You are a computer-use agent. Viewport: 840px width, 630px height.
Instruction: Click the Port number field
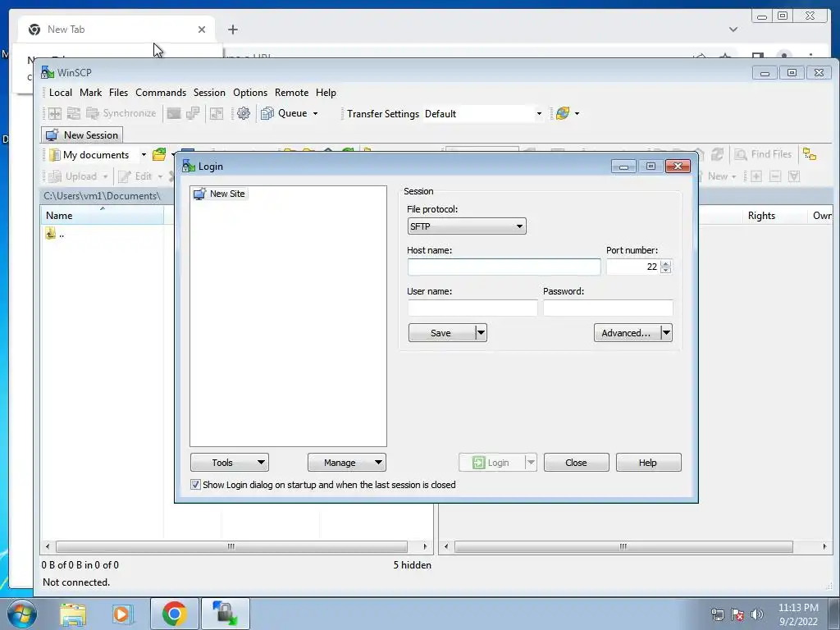[633, 267]
